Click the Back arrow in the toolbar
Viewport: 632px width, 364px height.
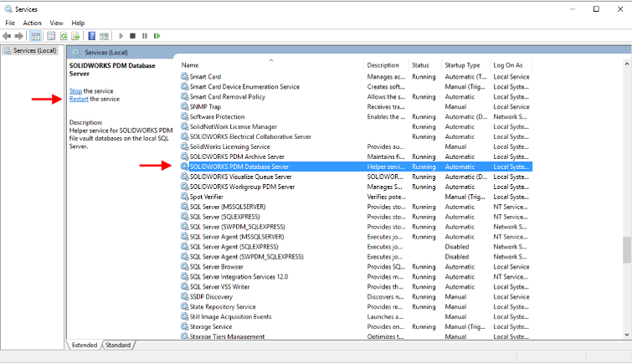click(x=7, y=36)
